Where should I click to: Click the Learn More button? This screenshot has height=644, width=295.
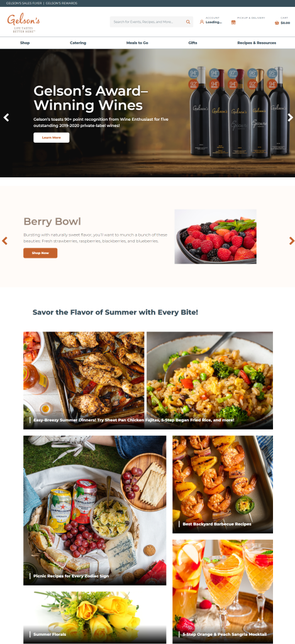tap(52, 138)
